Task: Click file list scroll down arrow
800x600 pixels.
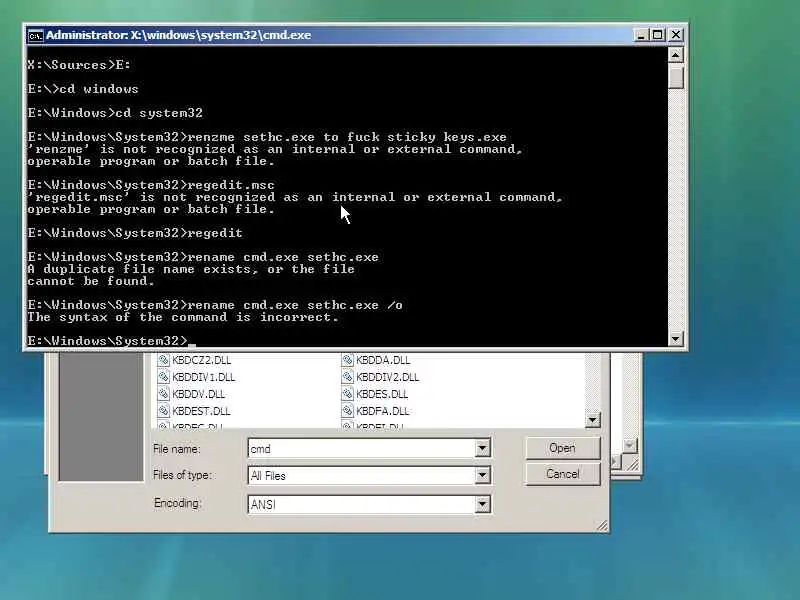Action: [592, 420]
